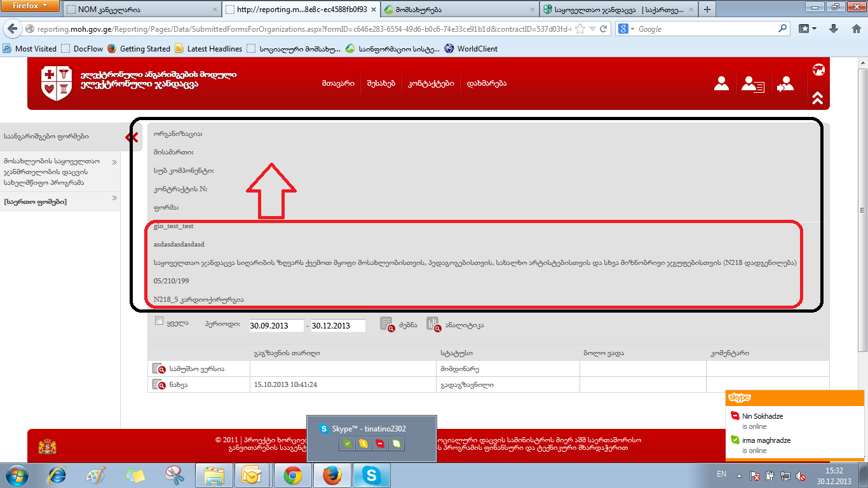This screenshot has height=488, width=868.
Task: Open the კონტაქტები menu item
Action: point(430,84)
